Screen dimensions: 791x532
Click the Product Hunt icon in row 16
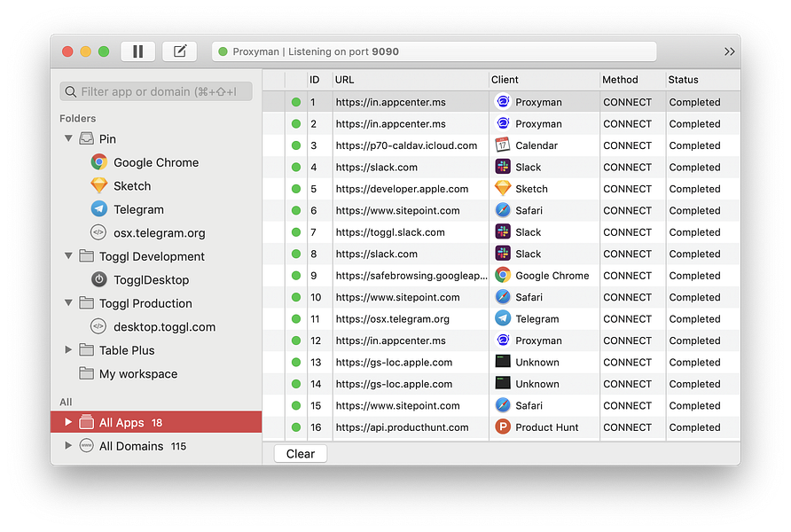503,427
